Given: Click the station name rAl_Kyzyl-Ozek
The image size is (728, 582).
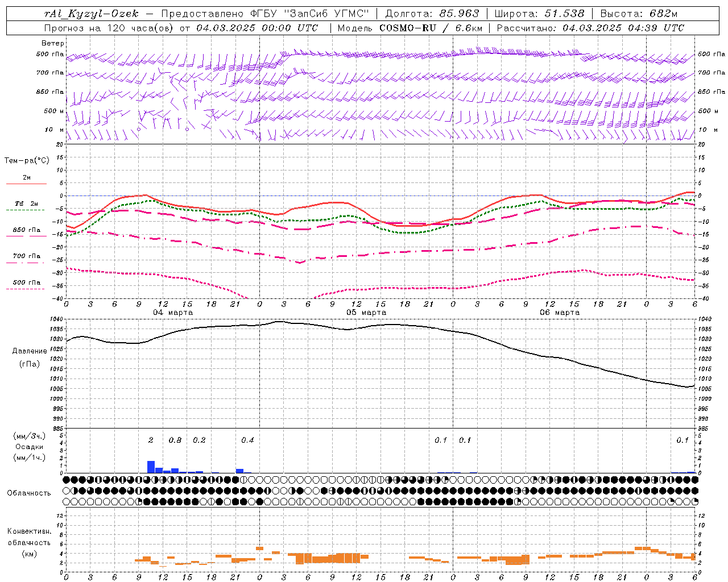Looking at the screenshot, I should pos(91,14).
